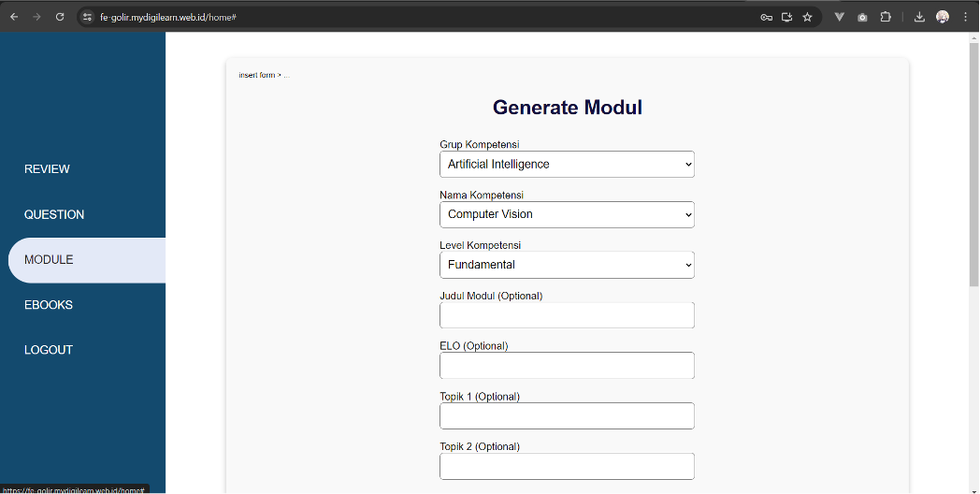Click the camera screenshot extension icon
The width and height of the screenshot is (980, 494).
pos(862,17)
